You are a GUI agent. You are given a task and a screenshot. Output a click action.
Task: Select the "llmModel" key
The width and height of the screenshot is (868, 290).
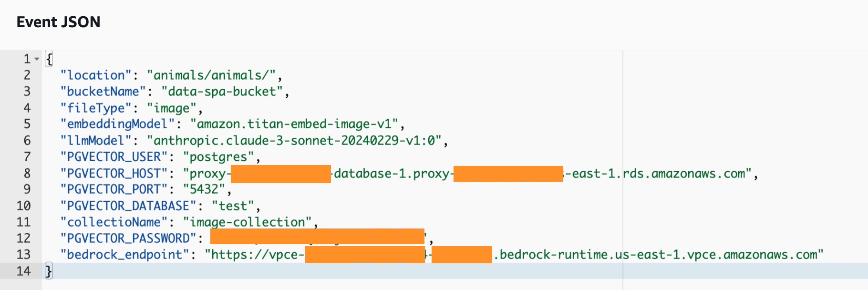(96, 141)
